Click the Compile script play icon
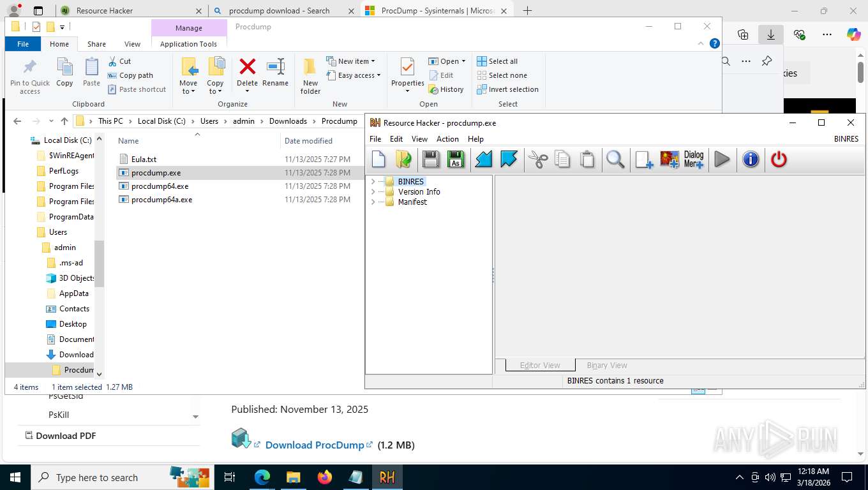The height and width of the screenshot is (490, 868). point(722,160)
